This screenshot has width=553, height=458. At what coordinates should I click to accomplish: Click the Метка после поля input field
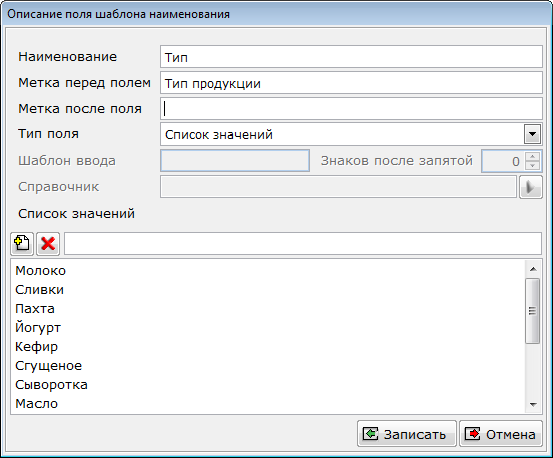[x=351, y=109]
